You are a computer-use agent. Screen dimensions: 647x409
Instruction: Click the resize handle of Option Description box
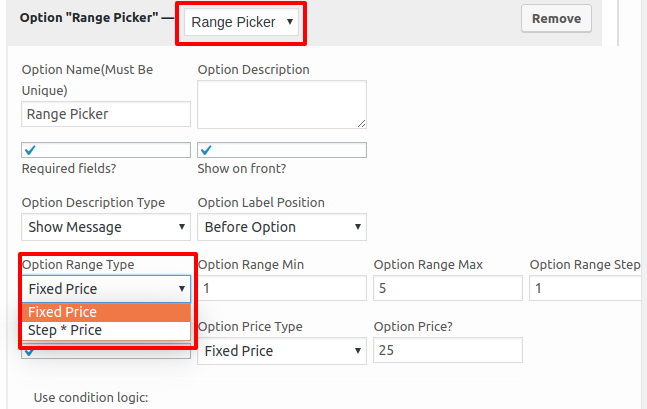pyautogui.click(x=361, y=123)
